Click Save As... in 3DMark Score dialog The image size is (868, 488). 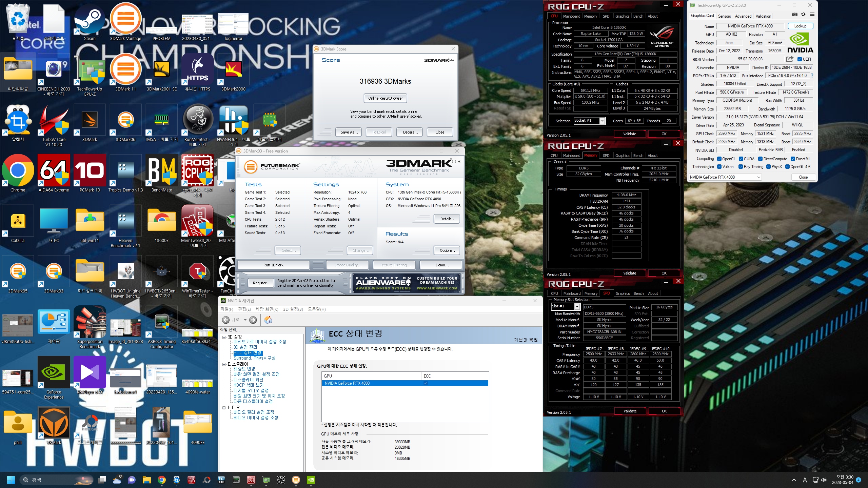(x=349, y=132)
